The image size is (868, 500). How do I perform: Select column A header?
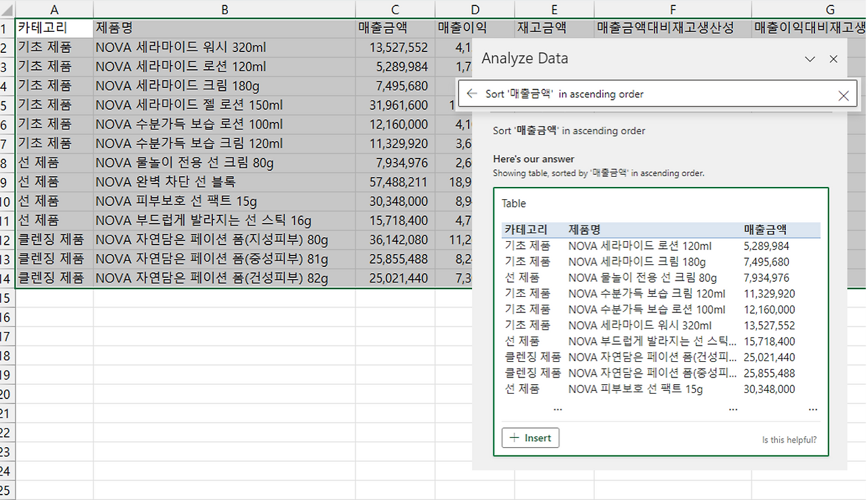[54, 9]
